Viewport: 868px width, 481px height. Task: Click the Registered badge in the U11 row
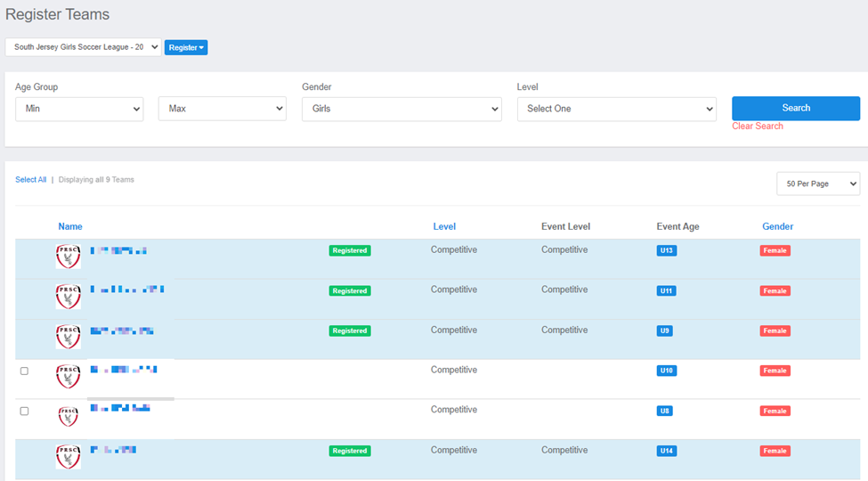click(x=350, y=291)
